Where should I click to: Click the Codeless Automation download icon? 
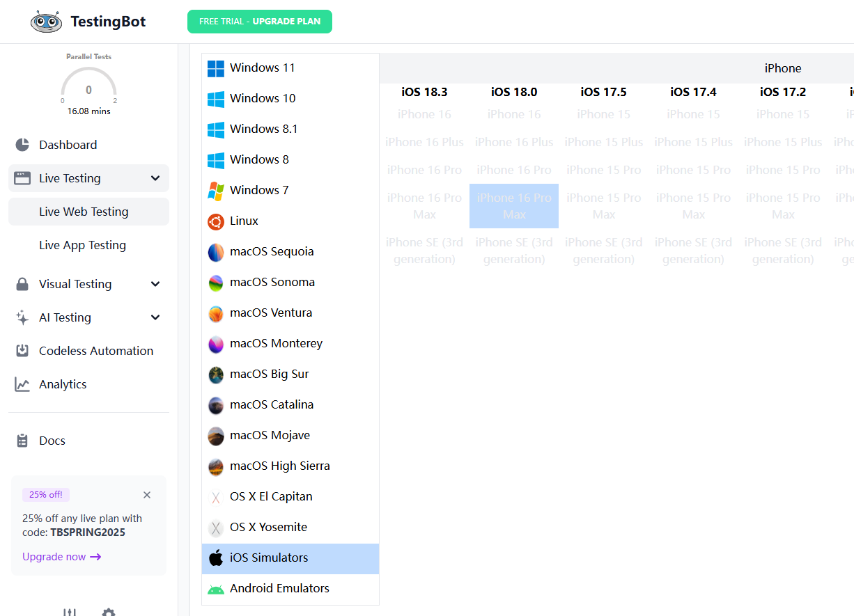(22, 351)
